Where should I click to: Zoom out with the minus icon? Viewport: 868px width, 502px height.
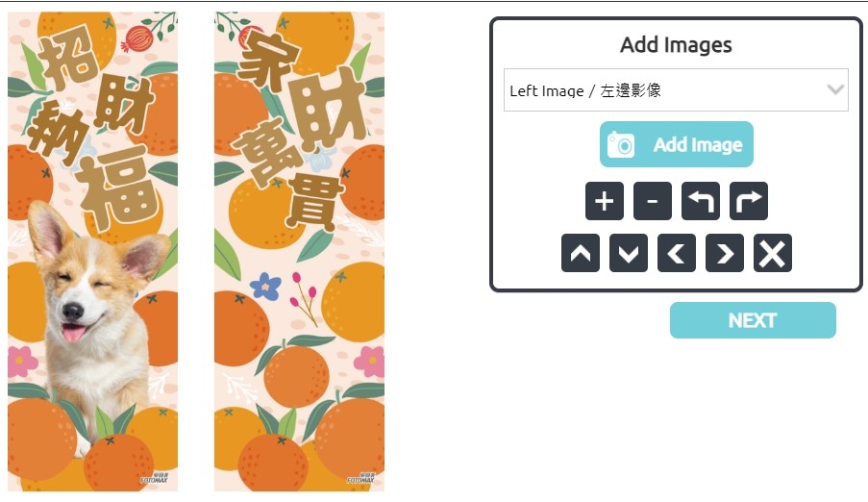[652, 201]
